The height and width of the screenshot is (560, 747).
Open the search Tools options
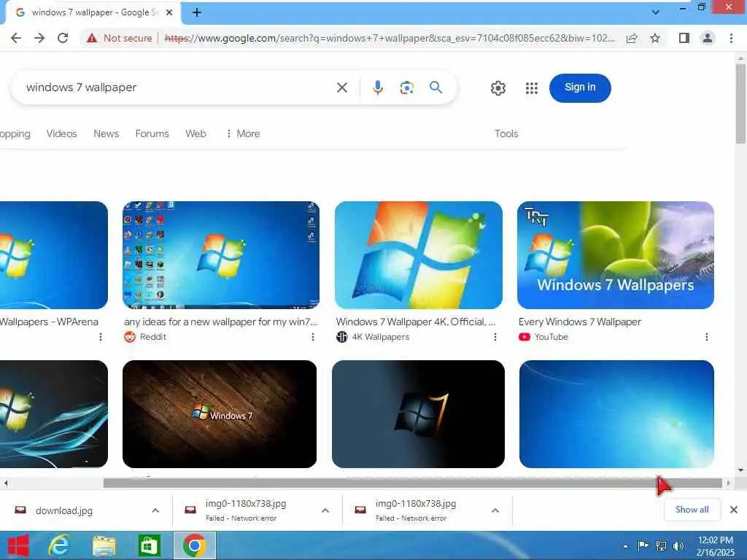coord(506,134)
